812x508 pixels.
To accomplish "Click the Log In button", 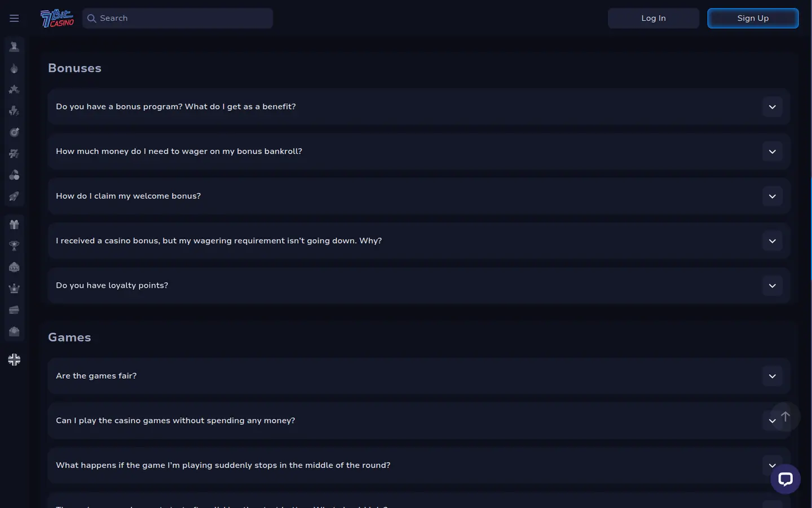I will pos(654,18).
